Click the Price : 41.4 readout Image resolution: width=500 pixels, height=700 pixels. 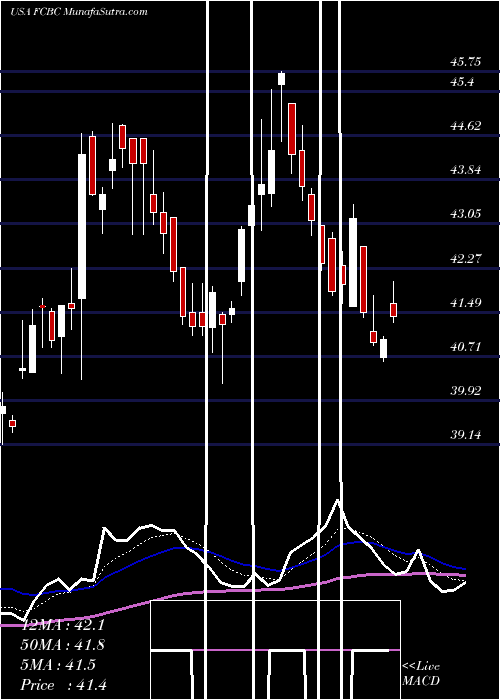point(63,685)
